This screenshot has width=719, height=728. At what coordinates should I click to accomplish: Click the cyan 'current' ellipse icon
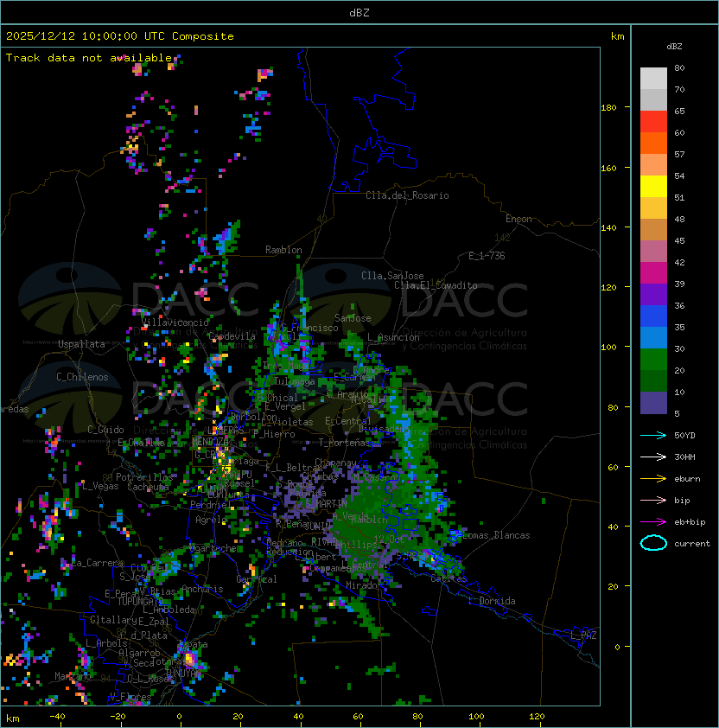tap(653, 543)
